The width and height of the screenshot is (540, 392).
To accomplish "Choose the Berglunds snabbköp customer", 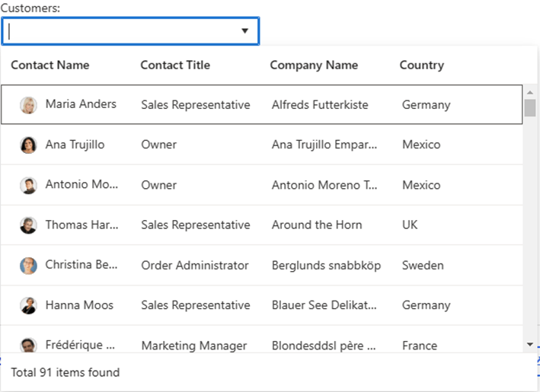I will click(262, 266).
